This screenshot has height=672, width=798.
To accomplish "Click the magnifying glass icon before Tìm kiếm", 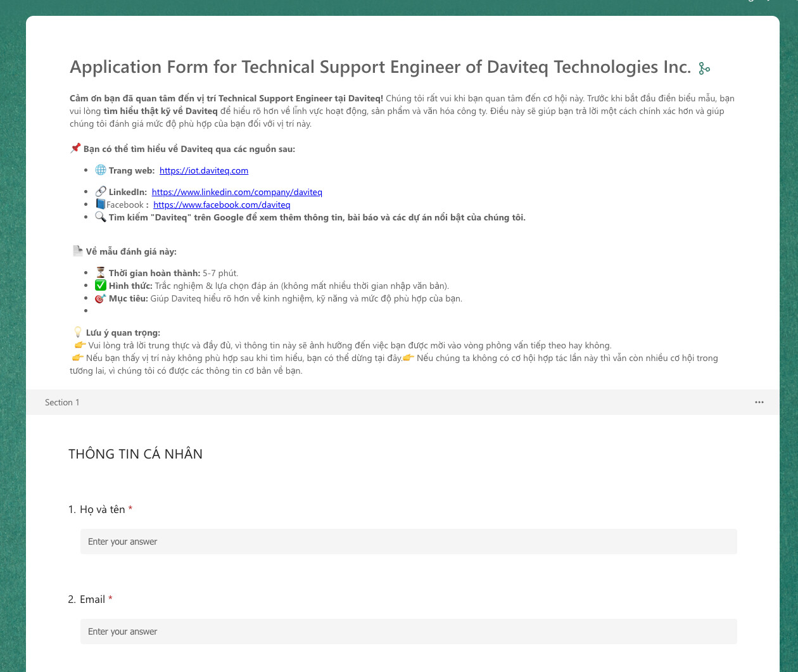I will click(101, 217).
